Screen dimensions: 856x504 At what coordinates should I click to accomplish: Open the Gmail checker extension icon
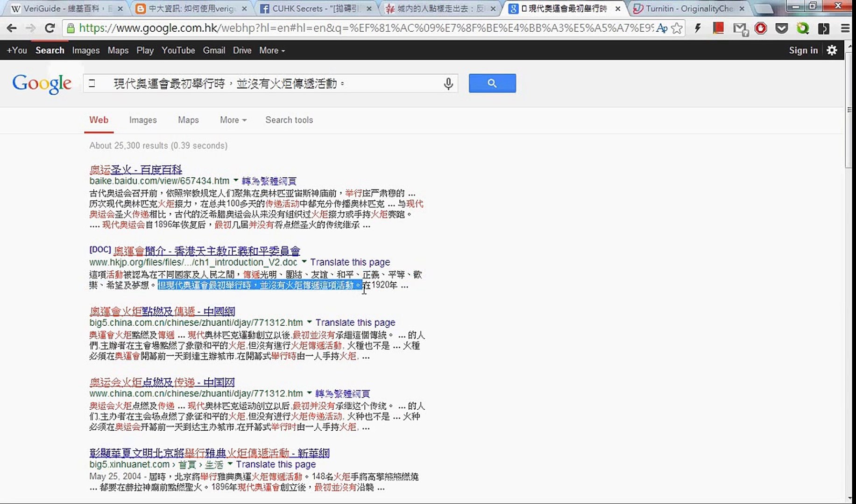tap(740, 29)
